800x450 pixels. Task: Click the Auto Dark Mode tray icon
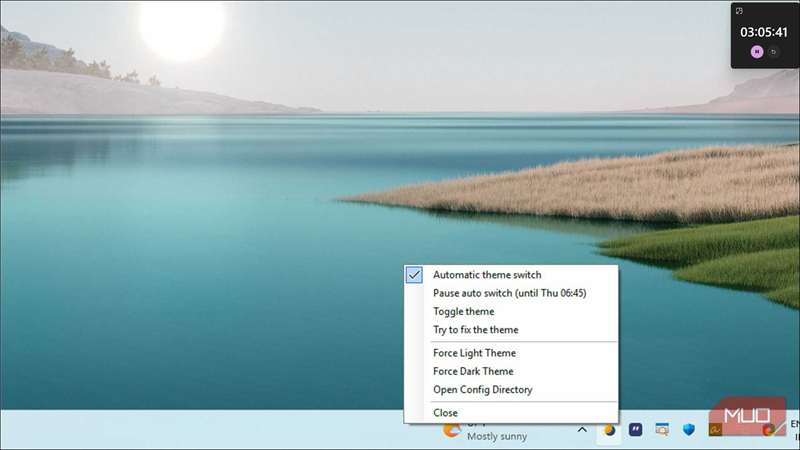(x=608, y=430)
